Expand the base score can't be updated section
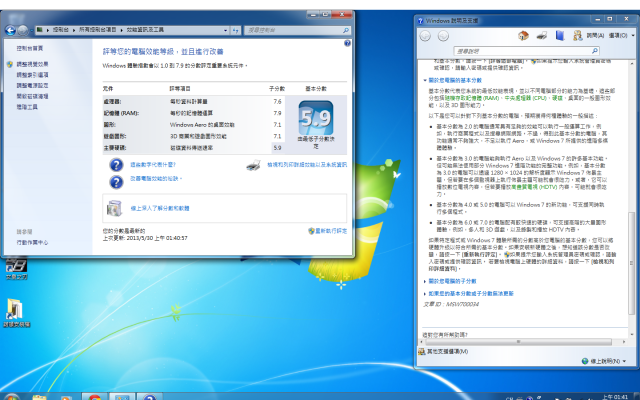 pos(469,293)
